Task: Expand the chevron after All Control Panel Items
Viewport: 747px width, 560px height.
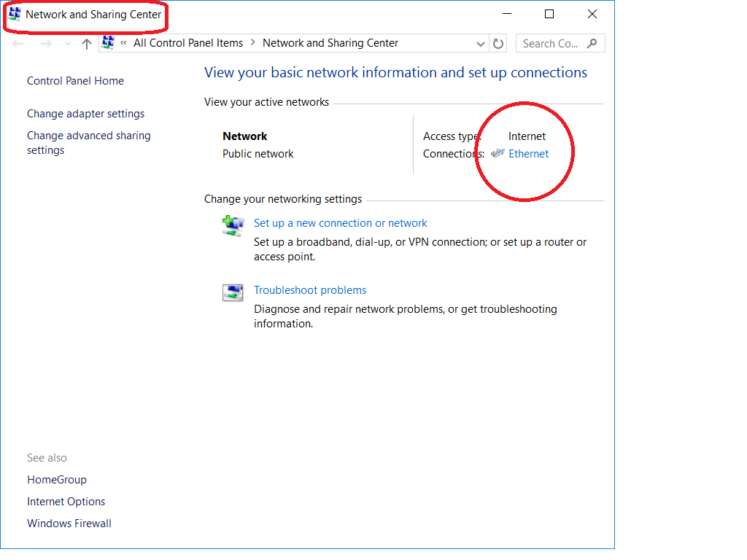Action: 252,43
